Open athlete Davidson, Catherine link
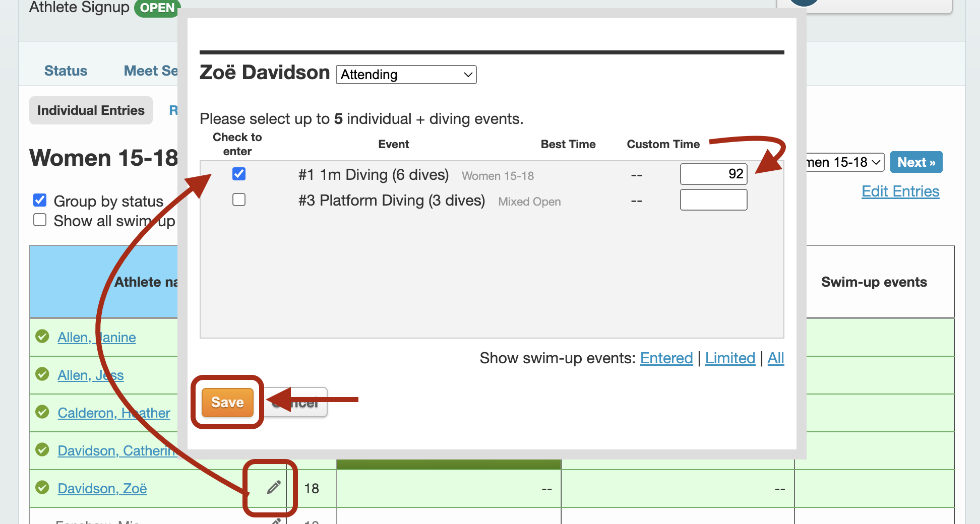The width and height of the screenshot is (980, 524). point(117,450)
